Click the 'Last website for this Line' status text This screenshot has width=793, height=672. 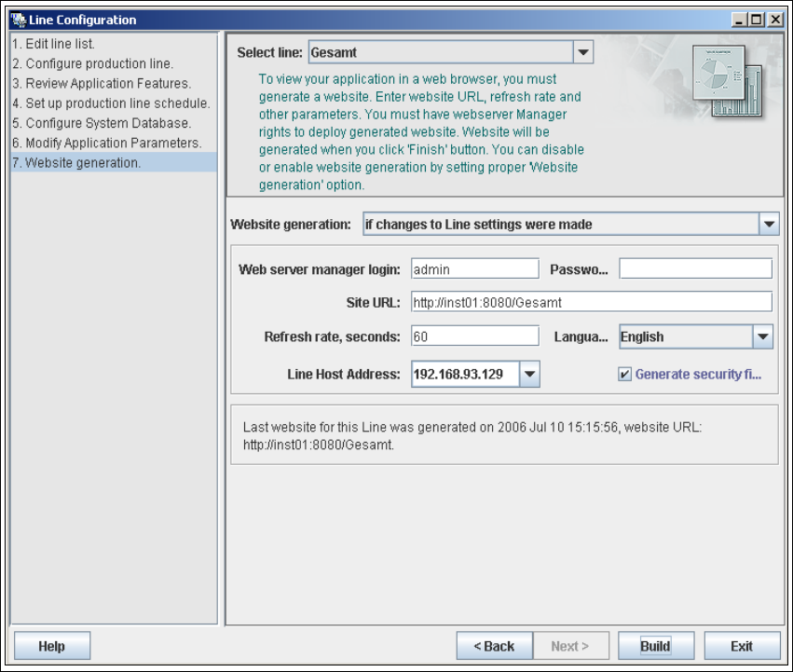point(472,435)
